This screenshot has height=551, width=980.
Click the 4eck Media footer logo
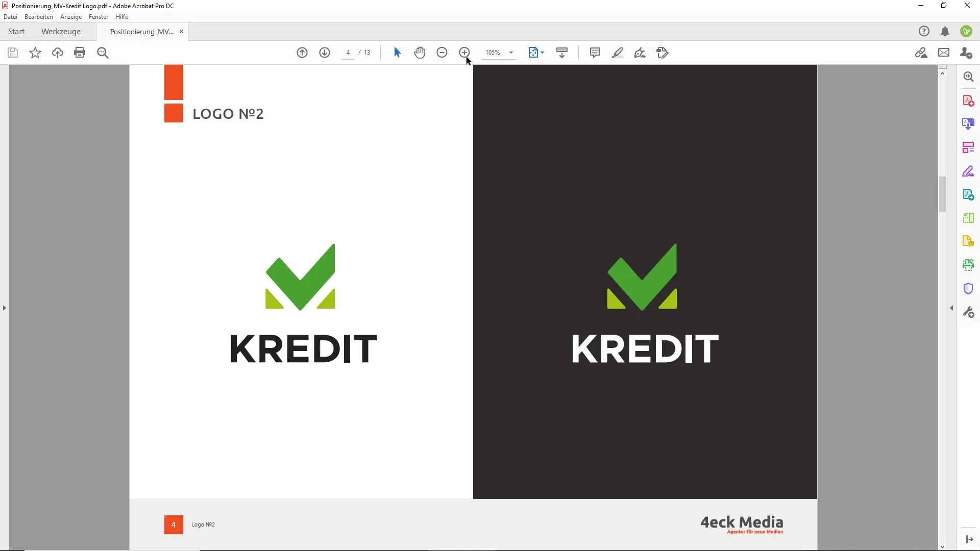point(742,524)
